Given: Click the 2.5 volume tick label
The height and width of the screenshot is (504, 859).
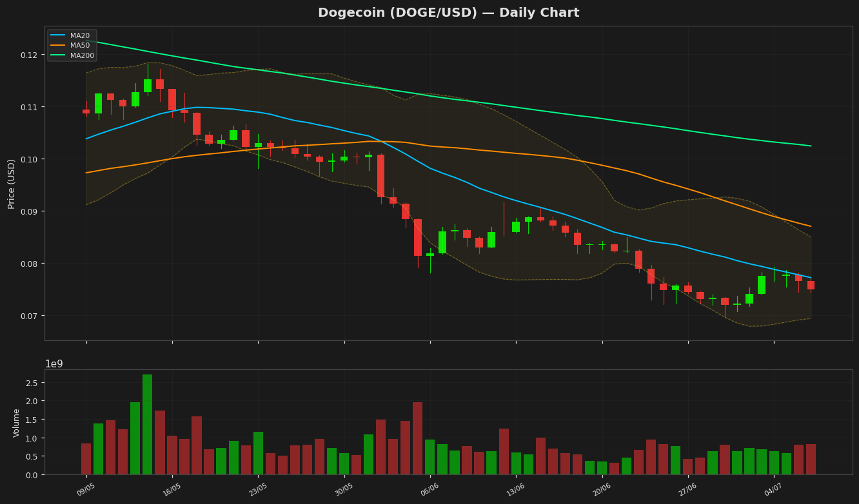Looking at the screenshot, I should click(33, 383).
